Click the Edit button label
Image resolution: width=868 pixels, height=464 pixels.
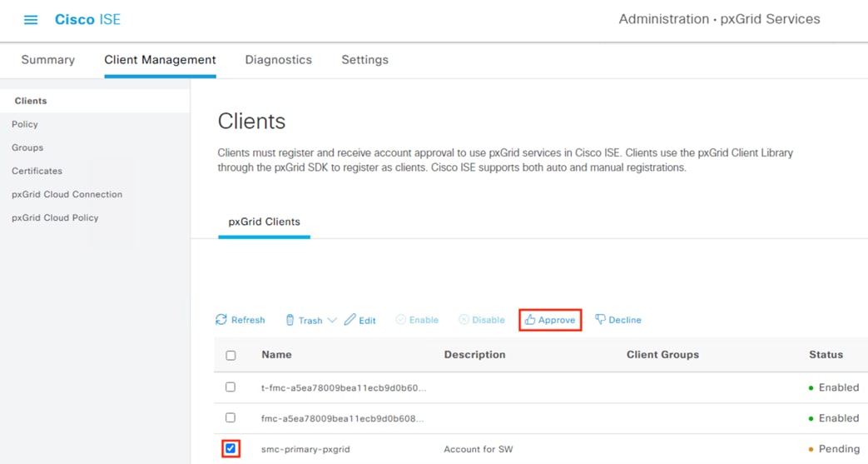[367, 321]
